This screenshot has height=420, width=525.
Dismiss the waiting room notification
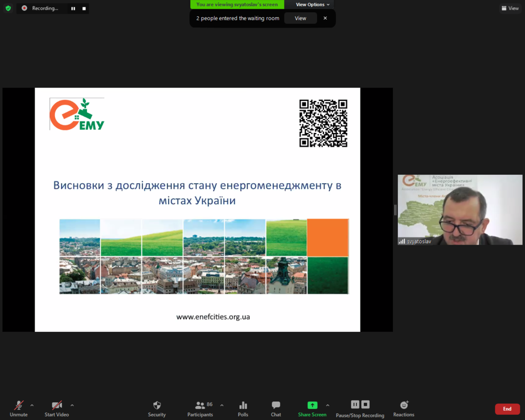325,18
